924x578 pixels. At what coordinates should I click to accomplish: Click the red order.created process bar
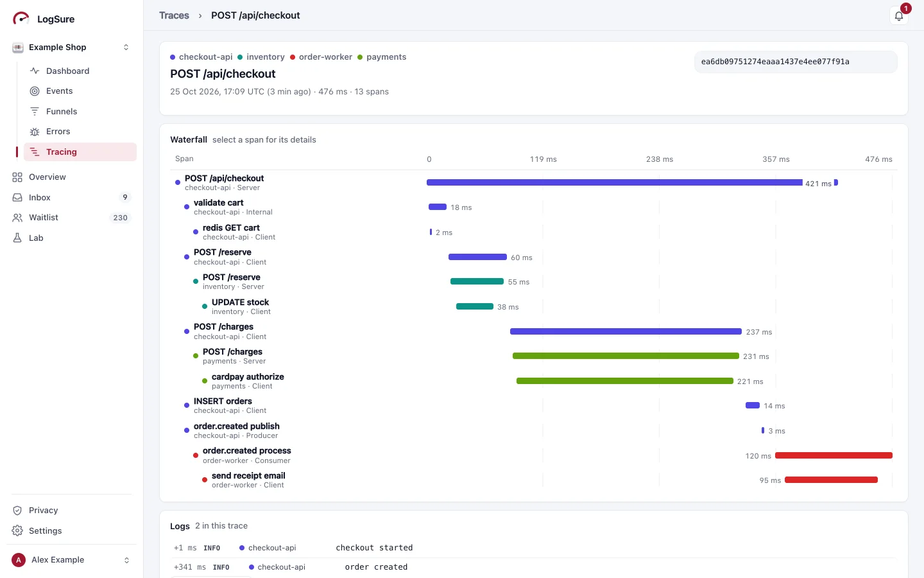(x=834, y=455)
